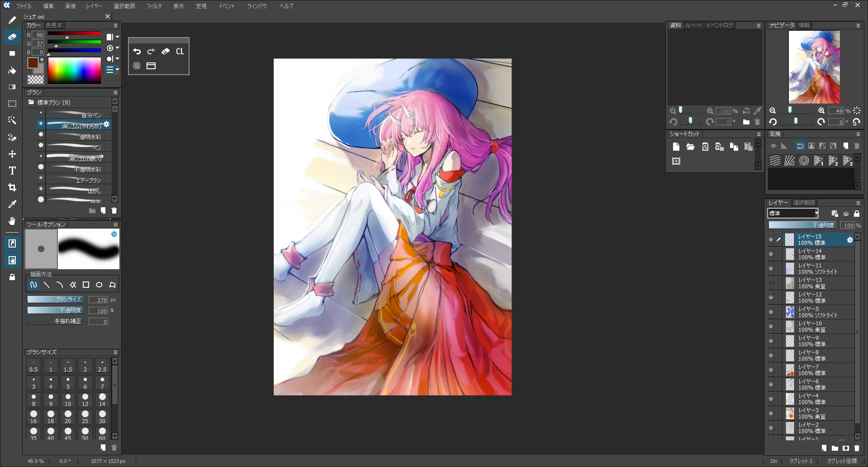Screen dimensions: 868x467
Task: Click the Undo arrow in floating toolbar
Action: [x=137, y=52]
